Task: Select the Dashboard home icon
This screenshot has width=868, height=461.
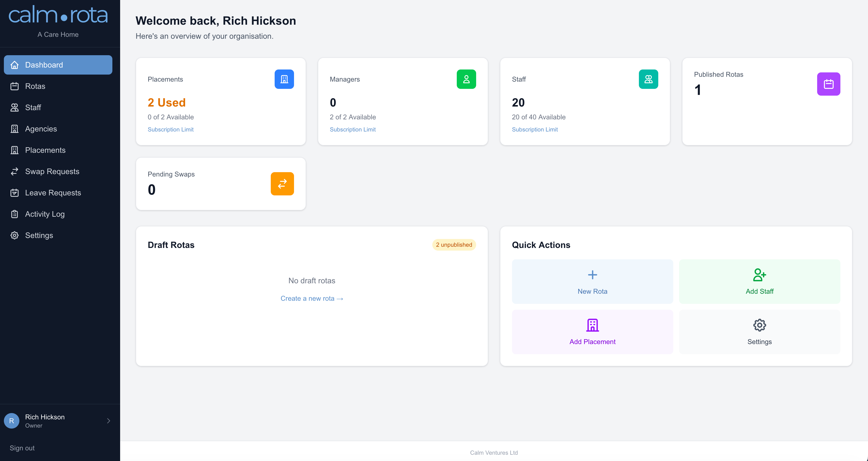Action: [15, 65]
